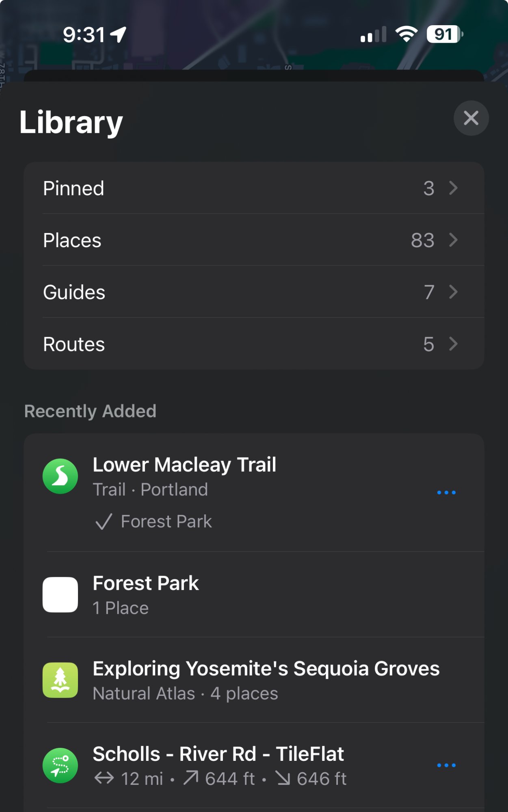Expand the Guides list chevron
The image size is (508, 812).
(x=453, y=292)
